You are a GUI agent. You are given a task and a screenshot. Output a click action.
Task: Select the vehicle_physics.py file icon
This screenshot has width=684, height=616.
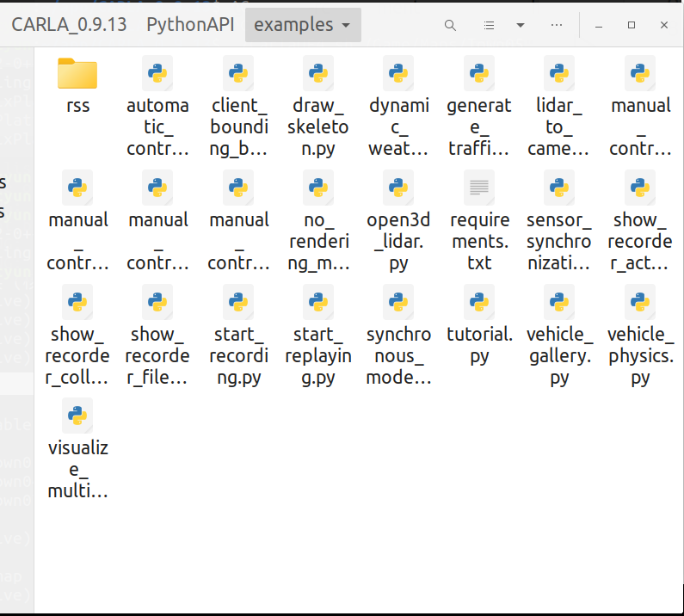point(640,302)
